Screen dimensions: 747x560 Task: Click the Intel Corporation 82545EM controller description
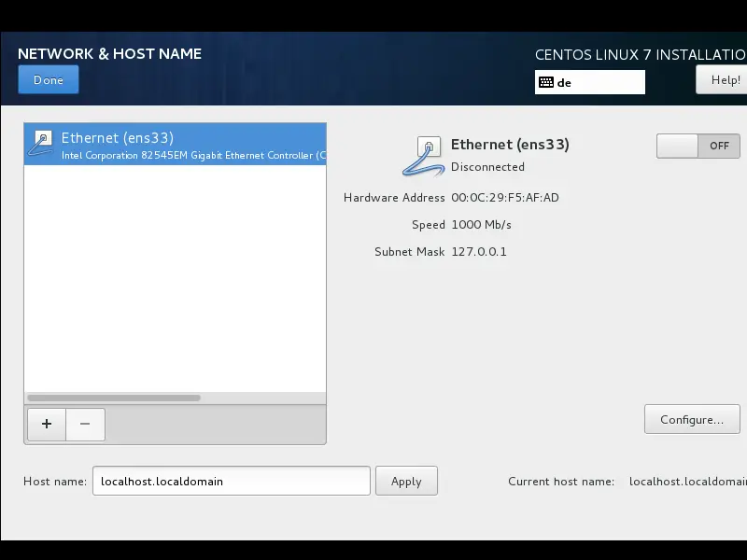(193, 155)
